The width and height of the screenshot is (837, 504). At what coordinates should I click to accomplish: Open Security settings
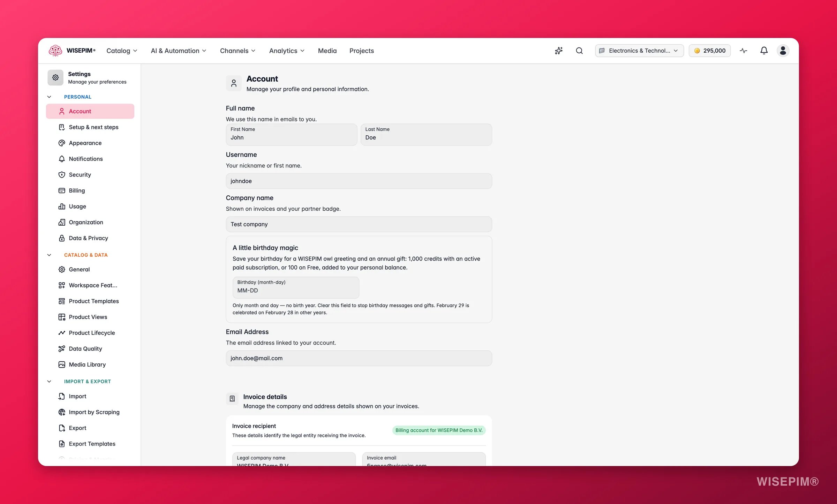tap(90, 175)
